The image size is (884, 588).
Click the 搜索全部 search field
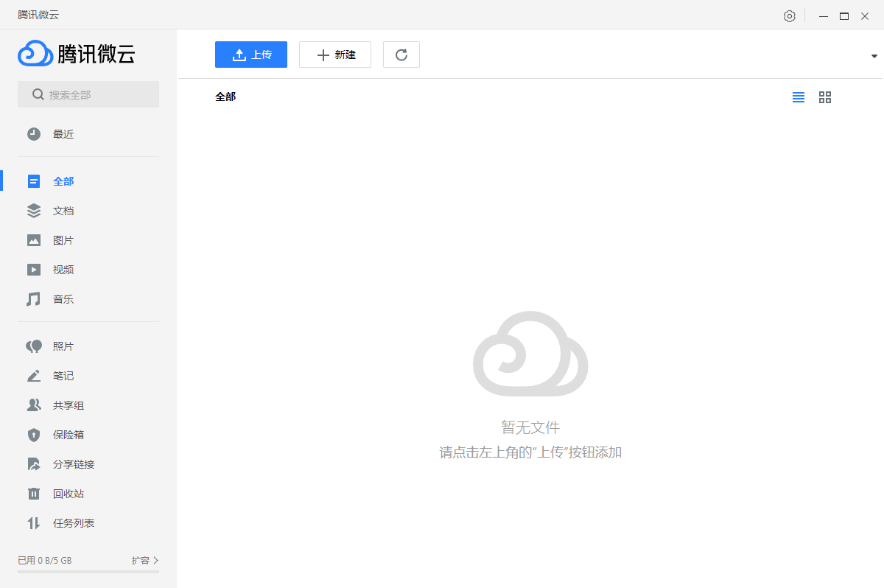pos(88,94)
